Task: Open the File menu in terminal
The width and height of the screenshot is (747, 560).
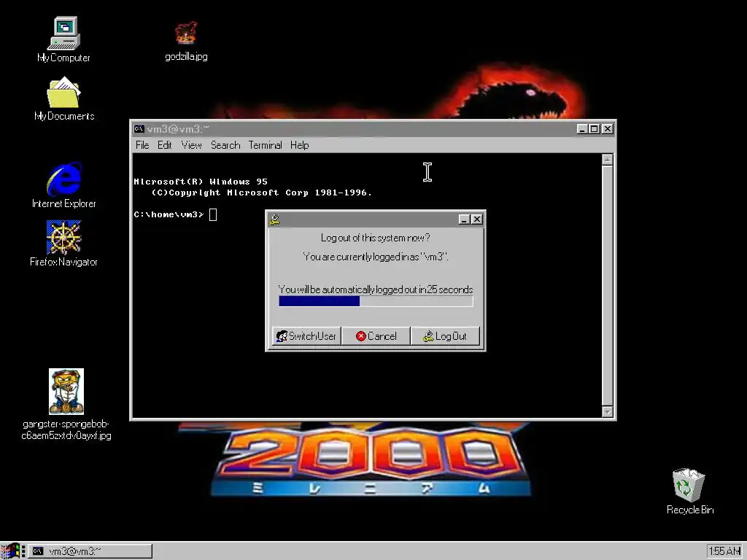Action: 142,145
